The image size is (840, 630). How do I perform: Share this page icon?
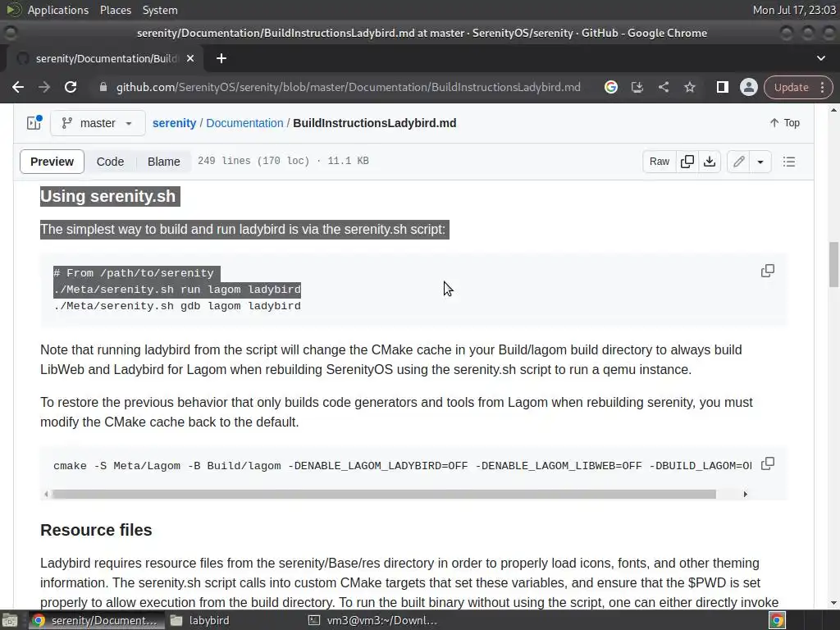(x=663, y=87)
